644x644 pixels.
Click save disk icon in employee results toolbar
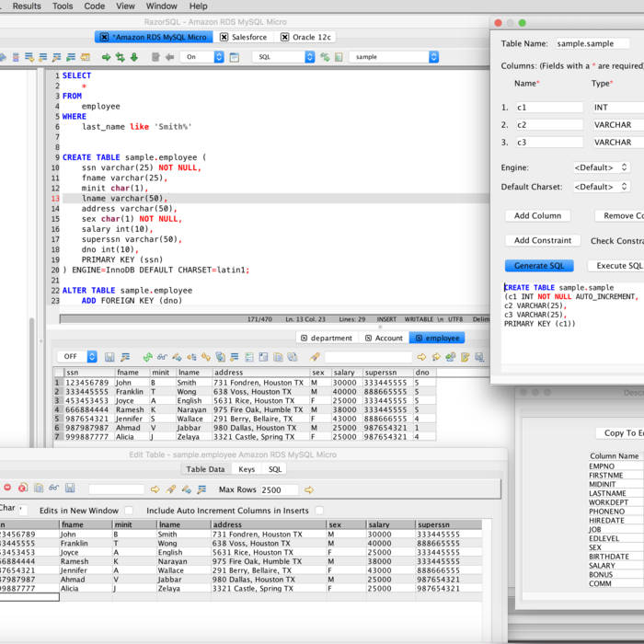pos(109,357)
